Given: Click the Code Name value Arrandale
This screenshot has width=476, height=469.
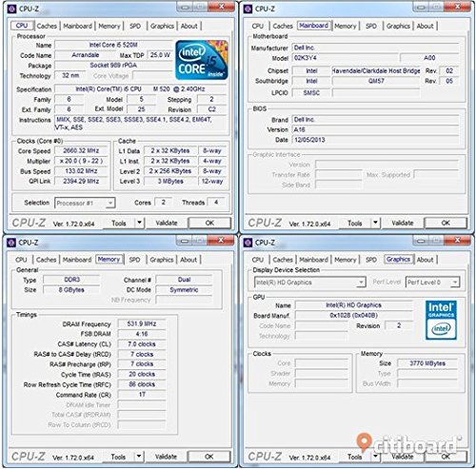Looking at the screenshot, I should point(86,55).
